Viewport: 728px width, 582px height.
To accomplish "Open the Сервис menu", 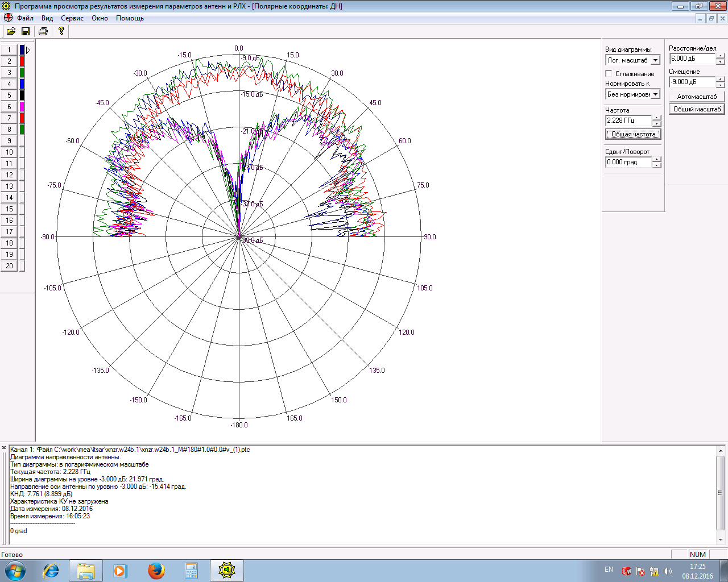I will click(x=72, y=18).
